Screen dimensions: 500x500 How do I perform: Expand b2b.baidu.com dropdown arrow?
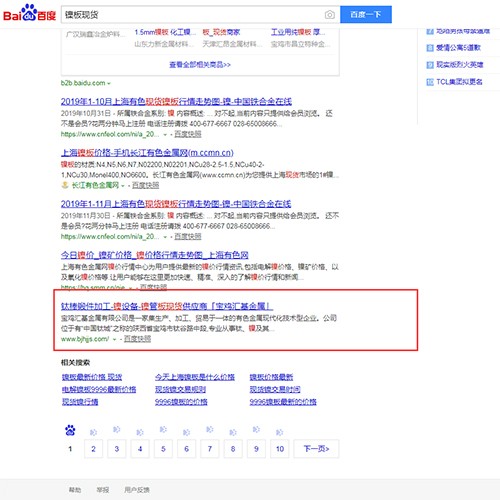tap(109, 83)
